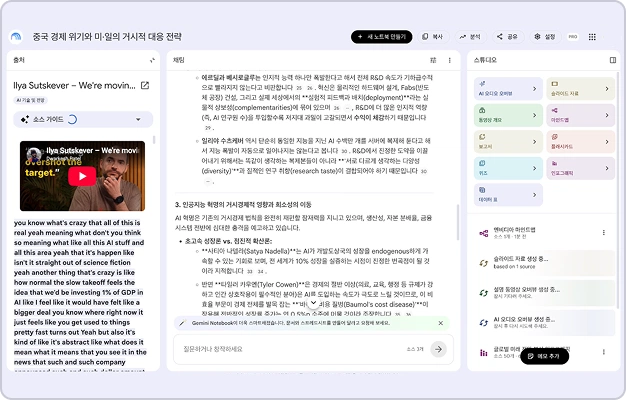This screenshot has width=626, height=400.
Task: Click the chat panel scrollbar
Action: click(x=458, y=222)
